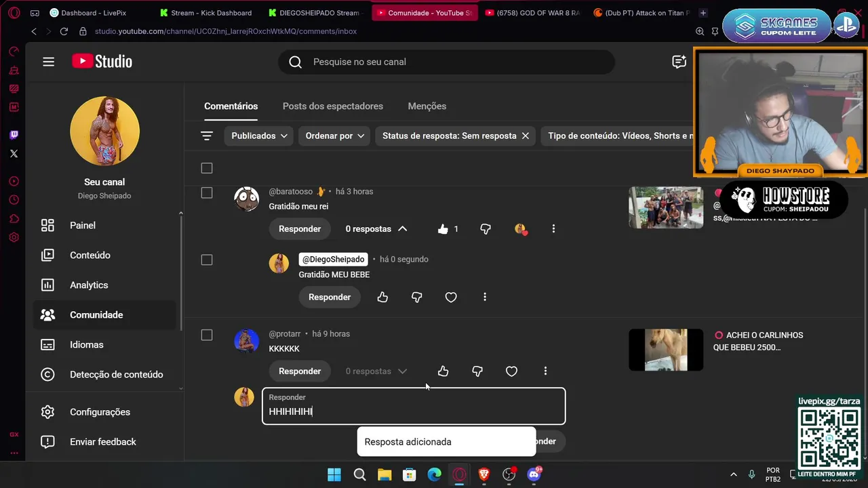The height and width of the screenshot is (488, 868).
Task: Click the send feedback icon in header
Action: (x=679, y=62)
